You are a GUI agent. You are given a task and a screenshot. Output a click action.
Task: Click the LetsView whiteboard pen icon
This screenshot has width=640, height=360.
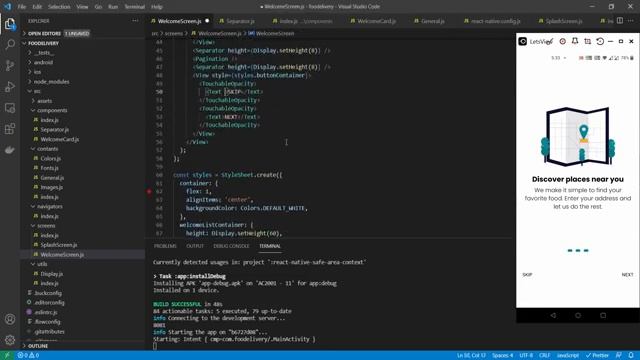click(550, 41)
